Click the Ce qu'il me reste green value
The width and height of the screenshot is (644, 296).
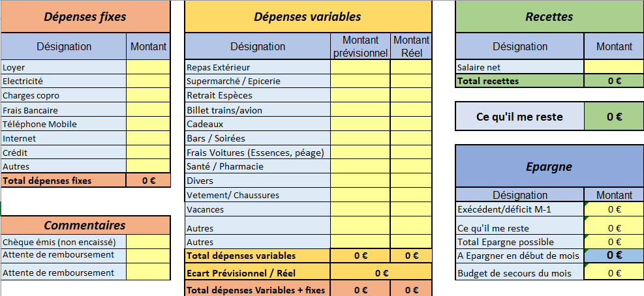click(x=614, y=117)
